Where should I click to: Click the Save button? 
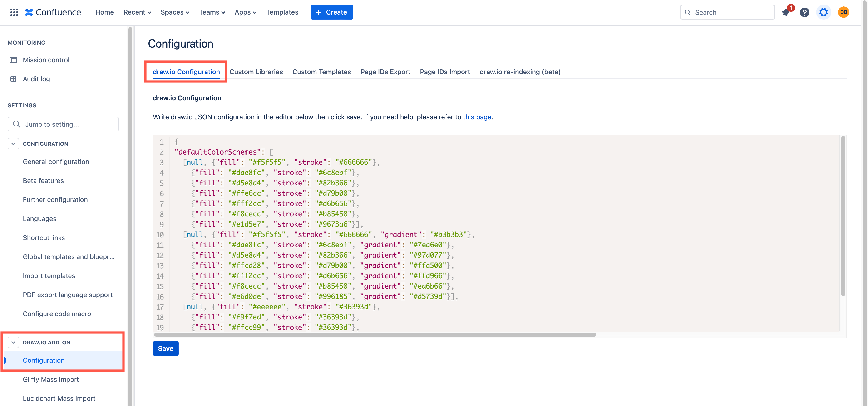click(x=165, y=348)
